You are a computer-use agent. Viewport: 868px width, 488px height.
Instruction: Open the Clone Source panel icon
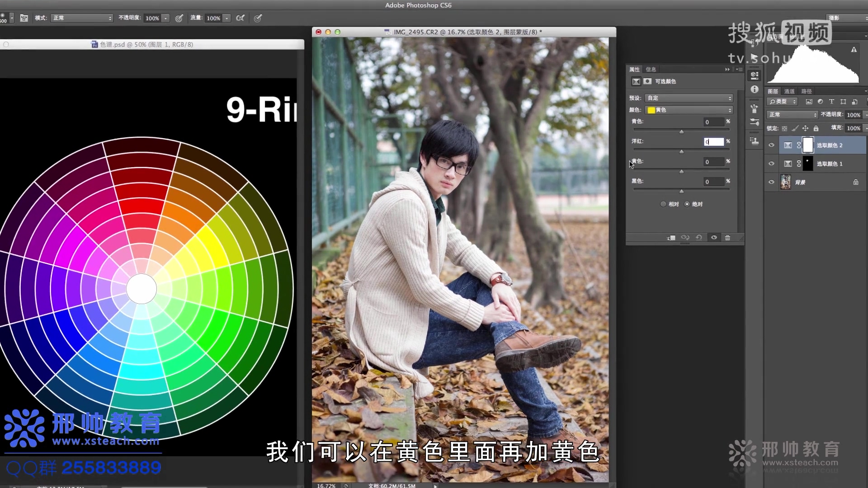click(755, 141)
